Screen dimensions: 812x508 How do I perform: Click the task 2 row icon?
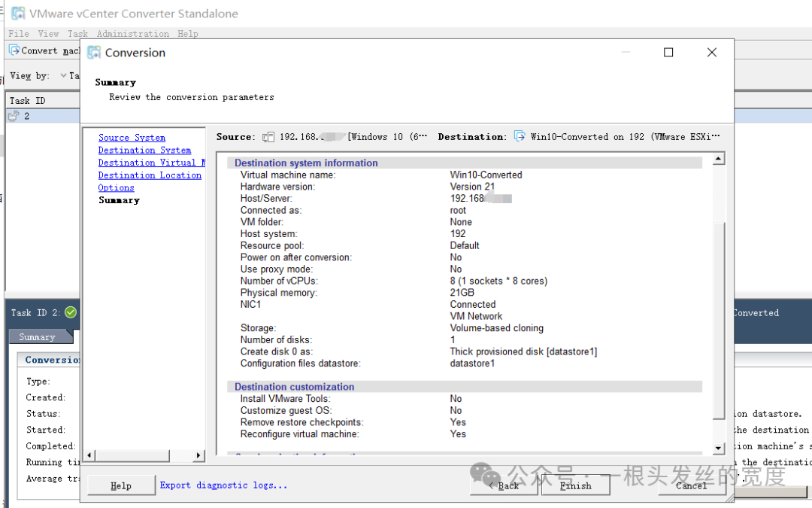[14, 116]
